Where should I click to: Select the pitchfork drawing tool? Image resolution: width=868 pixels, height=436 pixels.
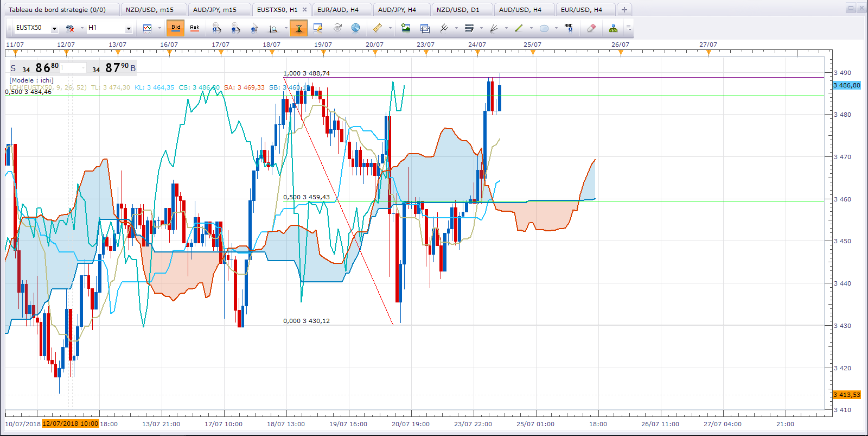tap(444, 28)
